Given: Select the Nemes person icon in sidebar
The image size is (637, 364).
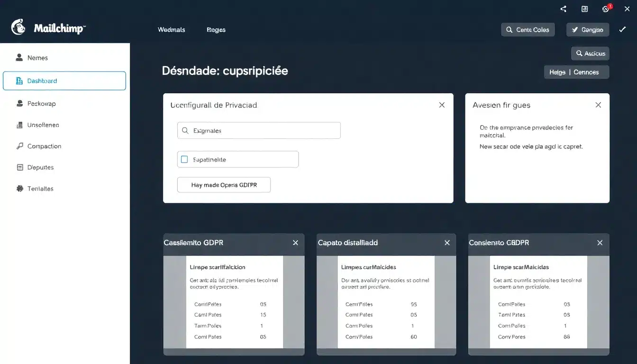Looking at the screenshot, I should (x=19, y=57).
